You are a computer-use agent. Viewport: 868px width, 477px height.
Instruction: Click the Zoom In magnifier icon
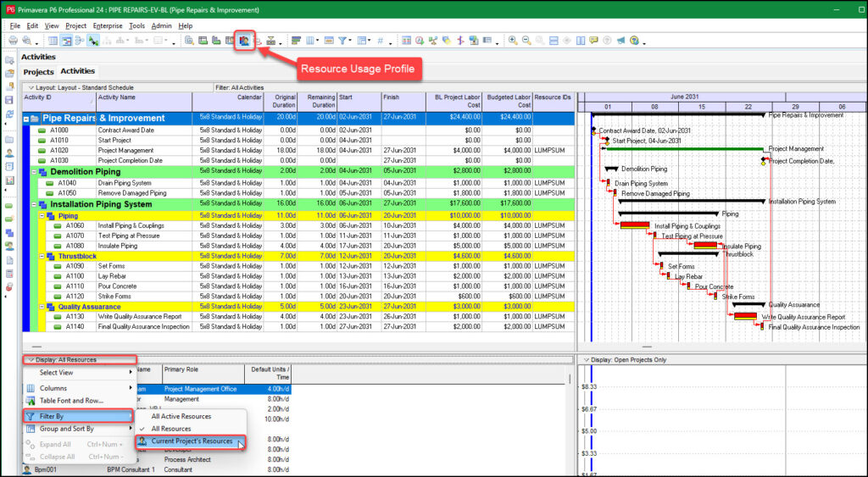[513, 40]
